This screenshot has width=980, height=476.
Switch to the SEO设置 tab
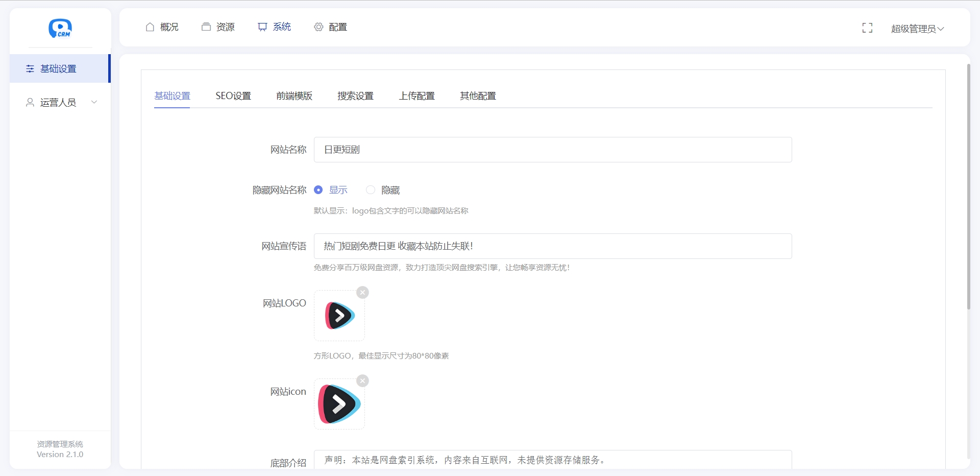point(233,96)
